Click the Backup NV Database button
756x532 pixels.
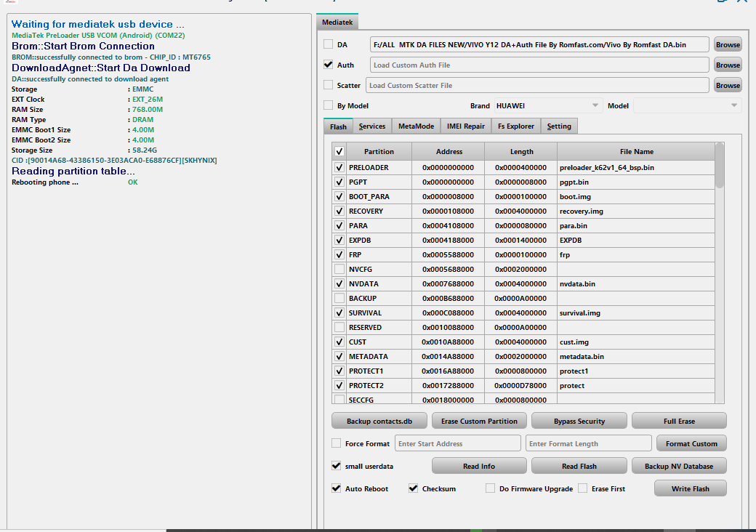tap(679, 466)
